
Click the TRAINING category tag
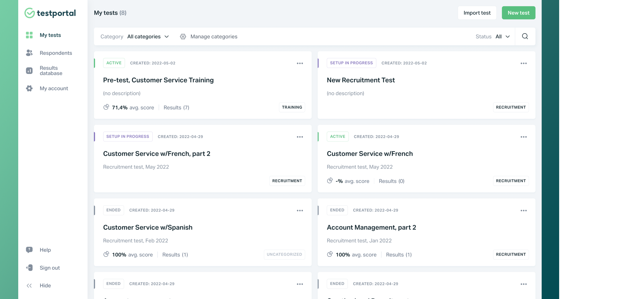pos(292,107)
